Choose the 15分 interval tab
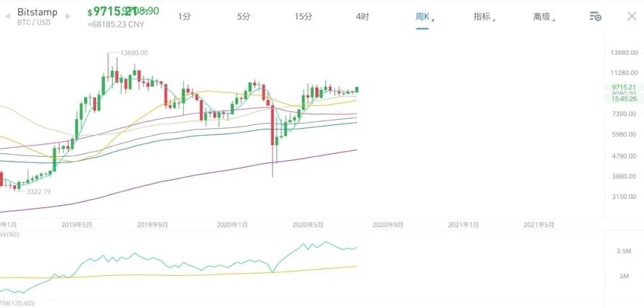Screen dimensions: 644x308 point(303,17)
